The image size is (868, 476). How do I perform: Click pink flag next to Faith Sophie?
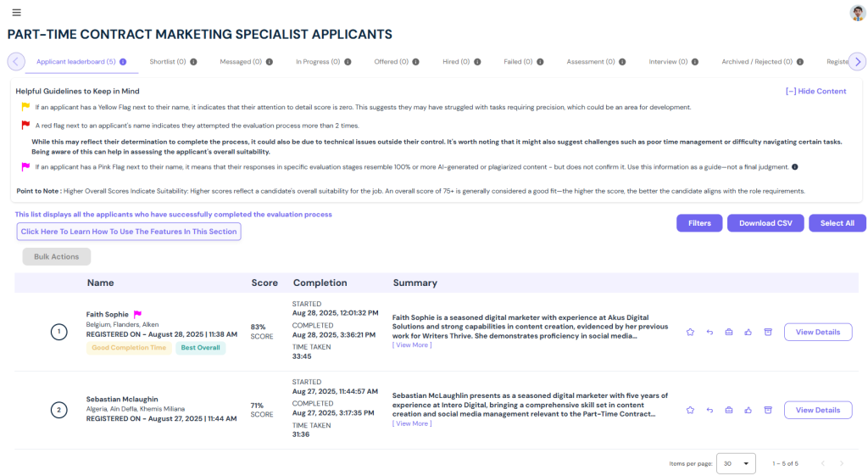tap(137, 315)
